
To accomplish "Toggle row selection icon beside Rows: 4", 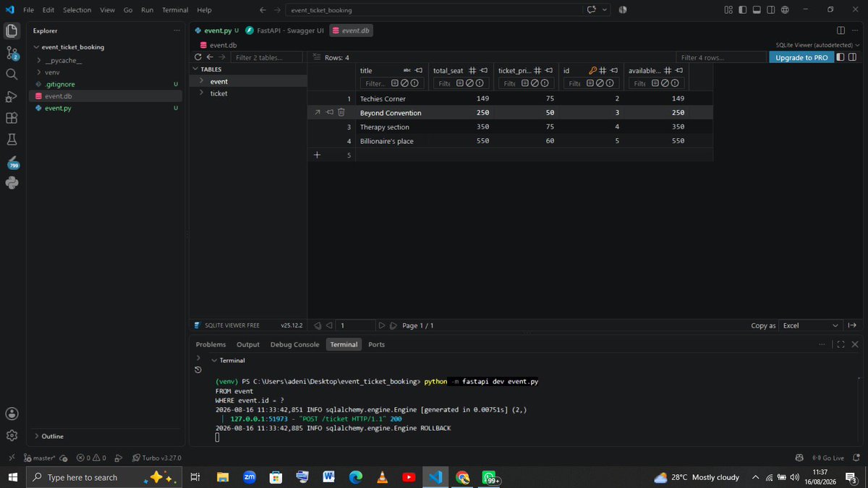I will [316, 57].
